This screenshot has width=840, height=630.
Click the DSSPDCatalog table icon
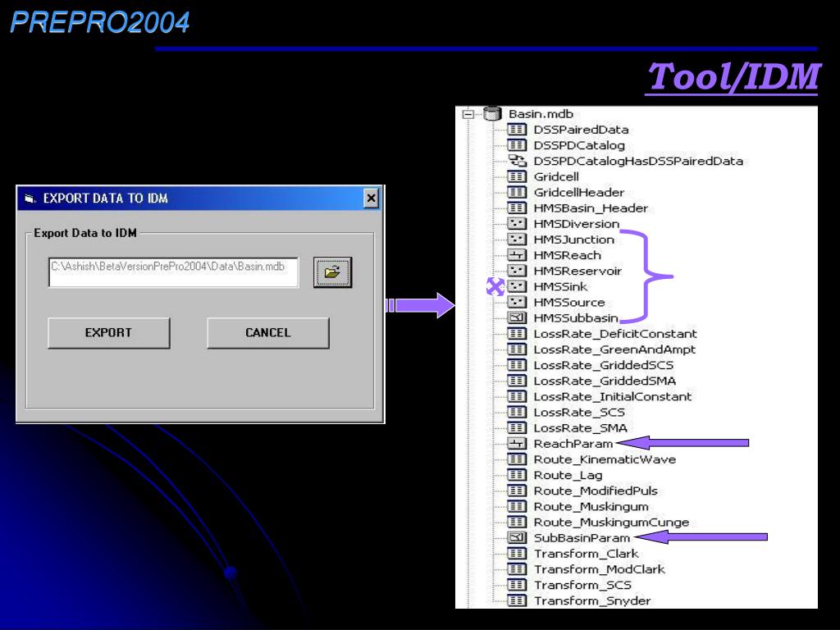pos(517,145)
